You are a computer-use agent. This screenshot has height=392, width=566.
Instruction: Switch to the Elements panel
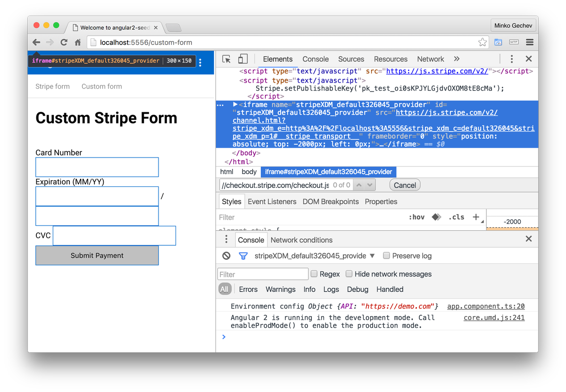pos(278,59)
